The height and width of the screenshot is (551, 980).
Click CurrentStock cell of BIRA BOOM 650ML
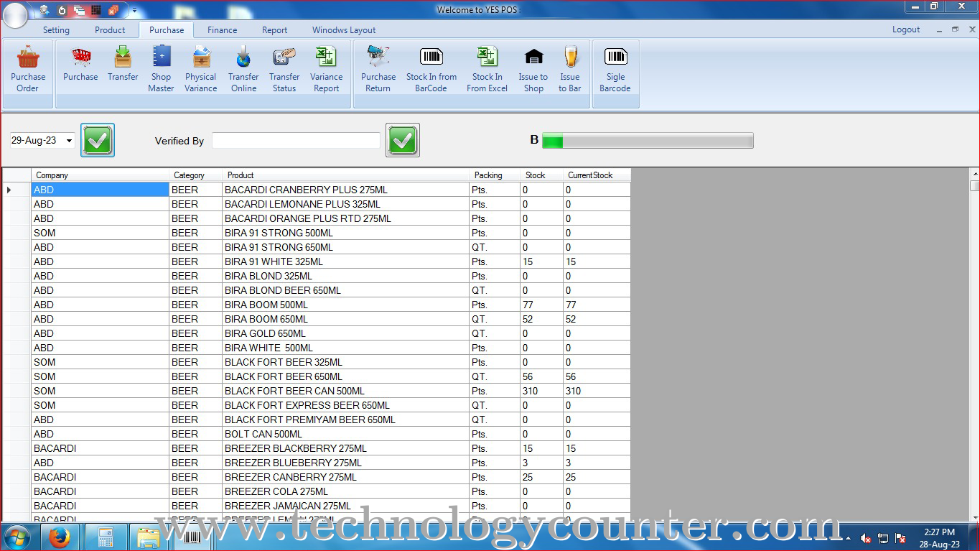pyautogui.click(x=597, y=319)
